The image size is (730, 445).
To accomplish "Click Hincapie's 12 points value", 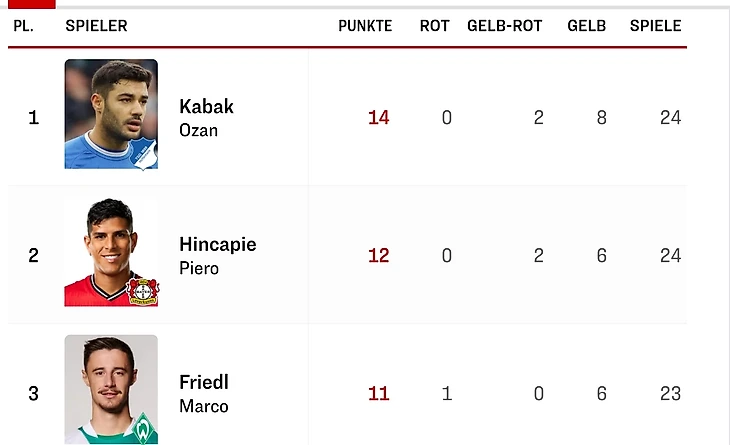I will tap(378, 256).
